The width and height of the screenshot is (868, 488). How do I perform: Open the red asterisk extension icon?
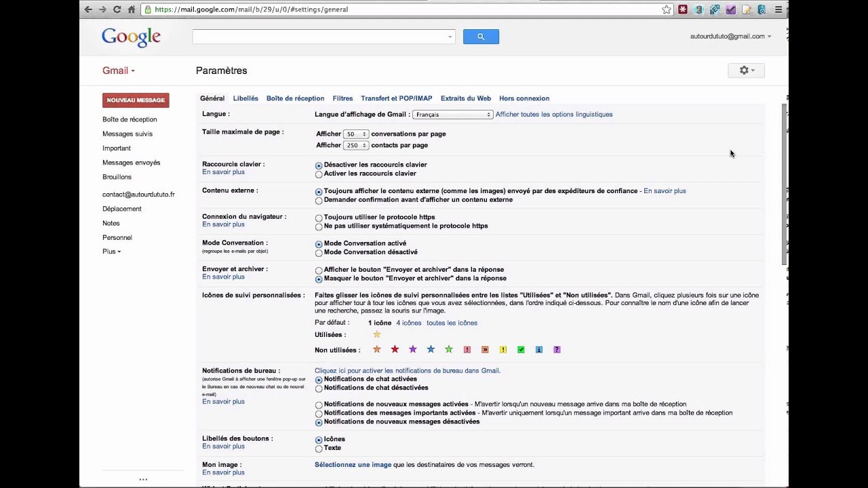[683, 9]
